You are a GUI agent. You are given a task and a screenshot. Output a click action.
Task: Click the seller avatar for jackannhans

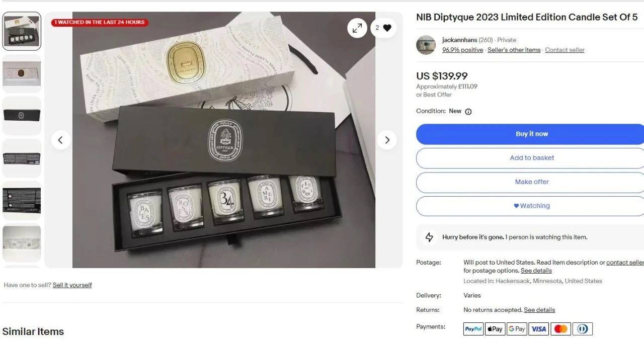tap(426, 45)
